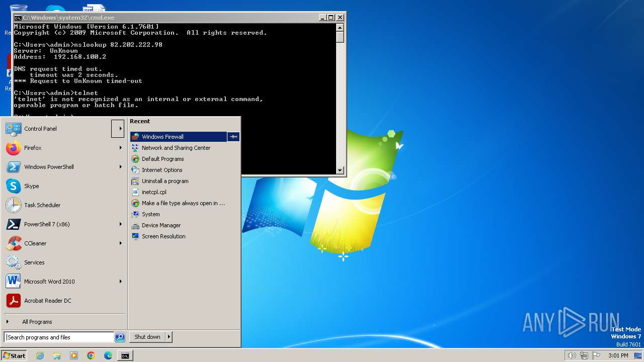Screen dimensions: 644x362
Task: Click the Shut down button
Action: 147,337
